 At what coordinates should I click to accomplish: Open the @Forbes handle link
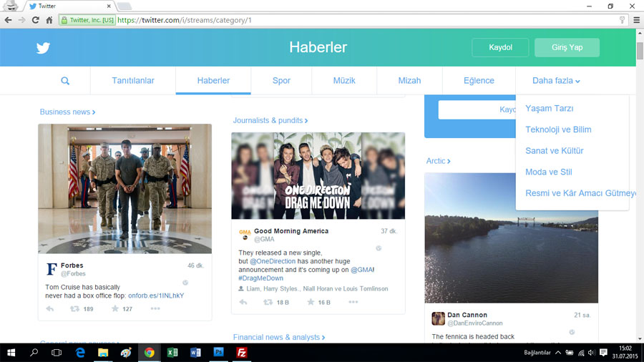click(x=73, y=274)
